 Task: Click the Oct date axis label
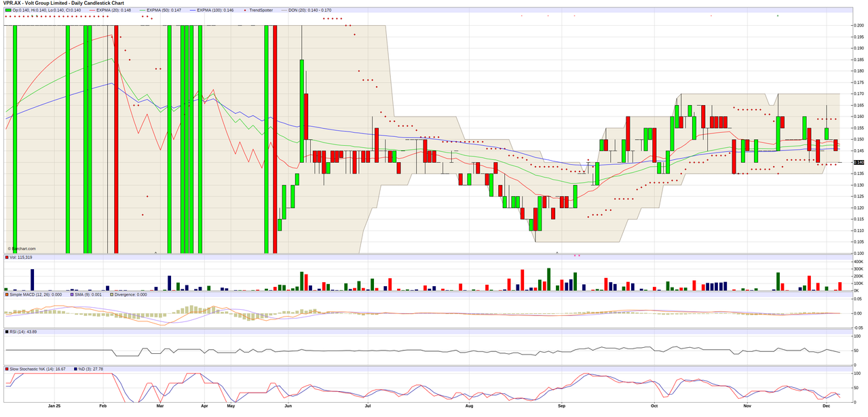(x=654, y=406)
